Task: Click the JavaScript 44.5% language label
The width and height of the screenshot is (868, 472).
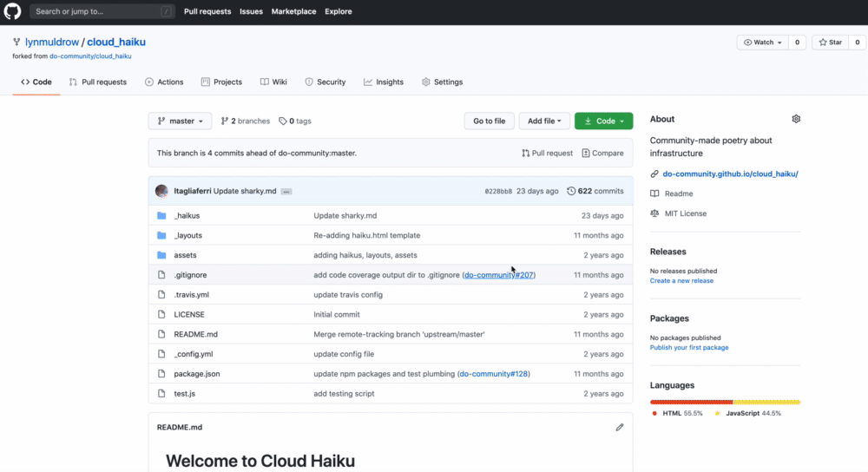Action: coord(748,413)
